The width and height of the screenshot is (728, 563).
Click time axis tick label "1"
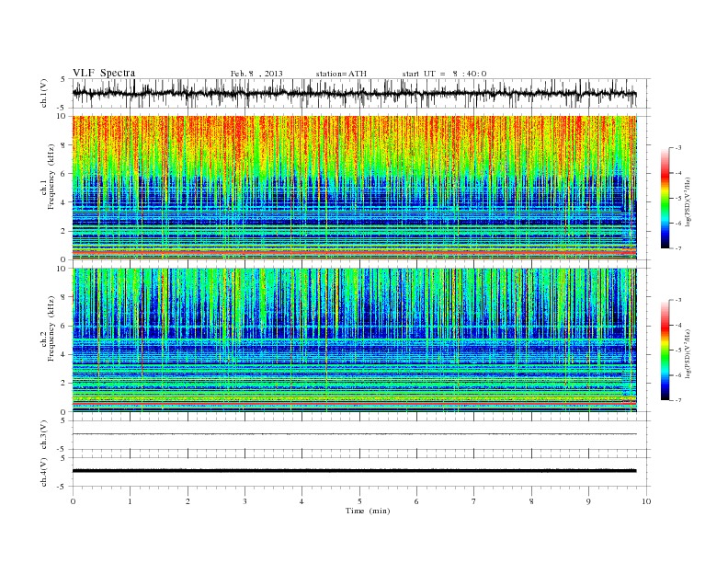click(130, 501)
